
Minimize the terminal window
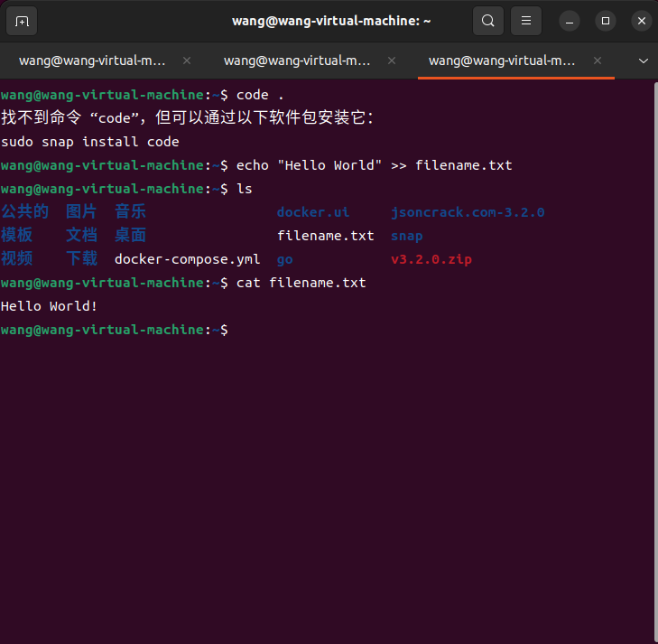pyautogui.click(x=570, y=21)
